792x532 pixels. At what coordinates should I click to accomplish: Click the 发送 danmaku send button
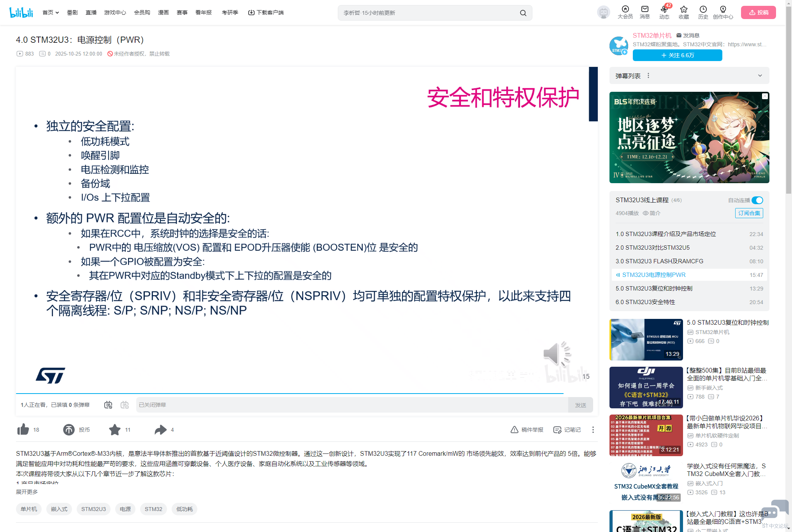(580, 405)
